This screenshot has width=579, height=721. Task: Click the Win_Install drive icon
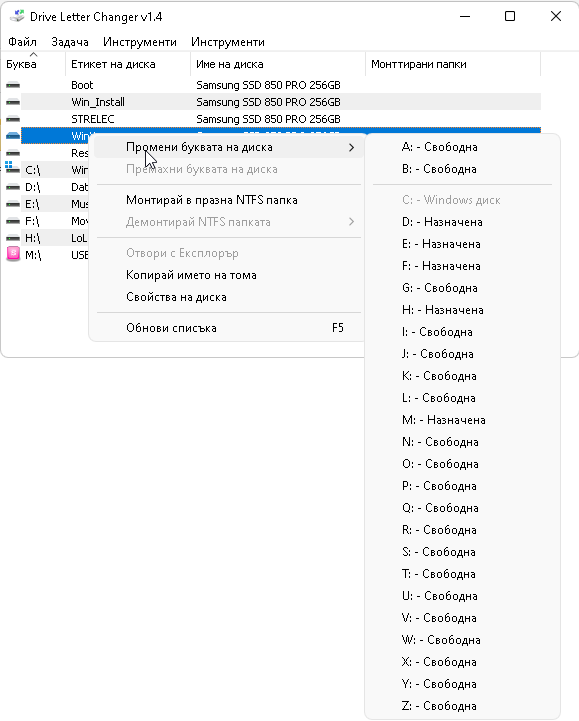pyautogui.click(x=13, y=102)
